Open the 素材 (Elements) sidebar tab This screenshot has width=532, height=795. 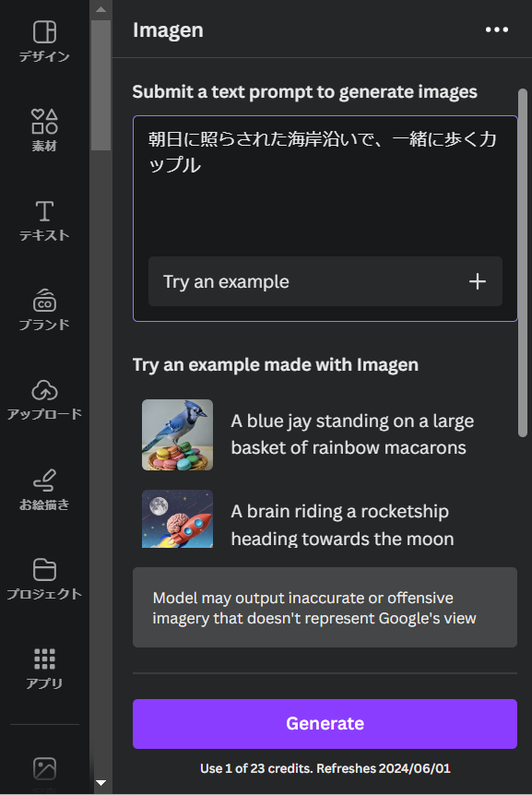[x=44, y=130]
